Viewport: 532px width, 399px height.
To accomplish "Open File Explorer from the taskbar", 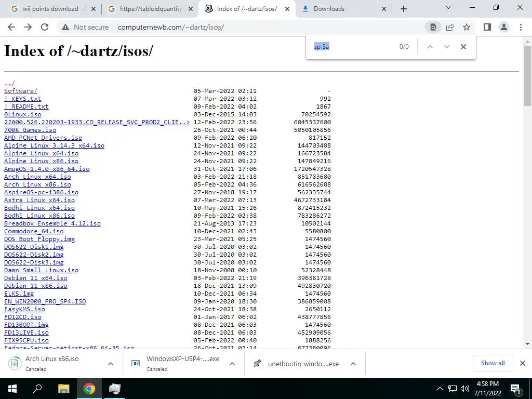I will [63, 389].
